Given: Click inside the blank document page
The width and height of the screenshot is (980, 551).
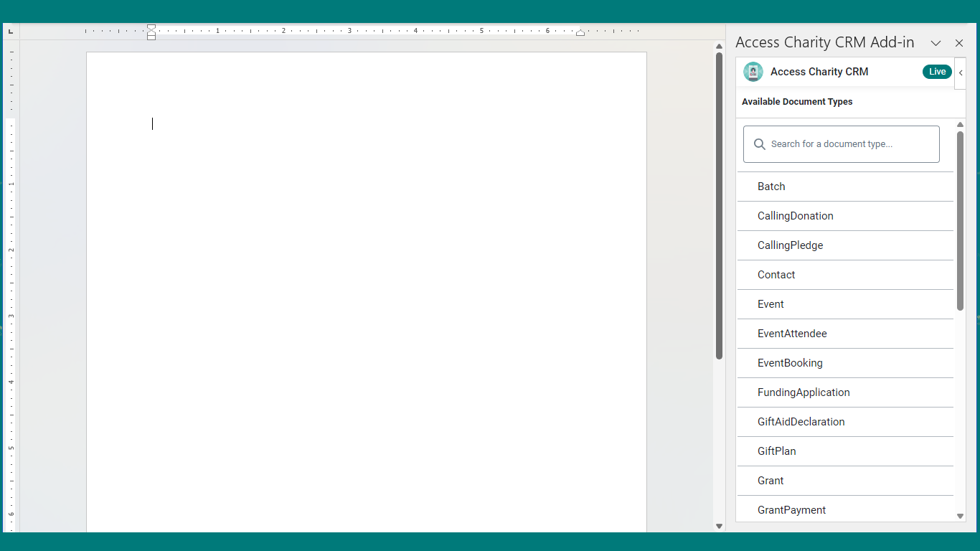Looking at the screenshot, I should (367, 292).
